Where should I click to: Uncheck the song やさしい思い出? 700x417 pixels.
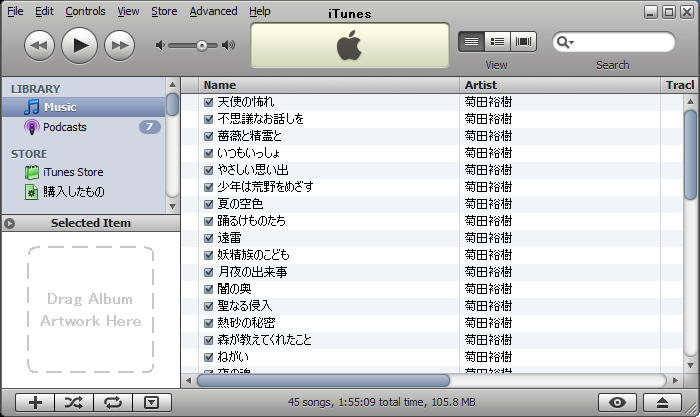tap(208, 170)
